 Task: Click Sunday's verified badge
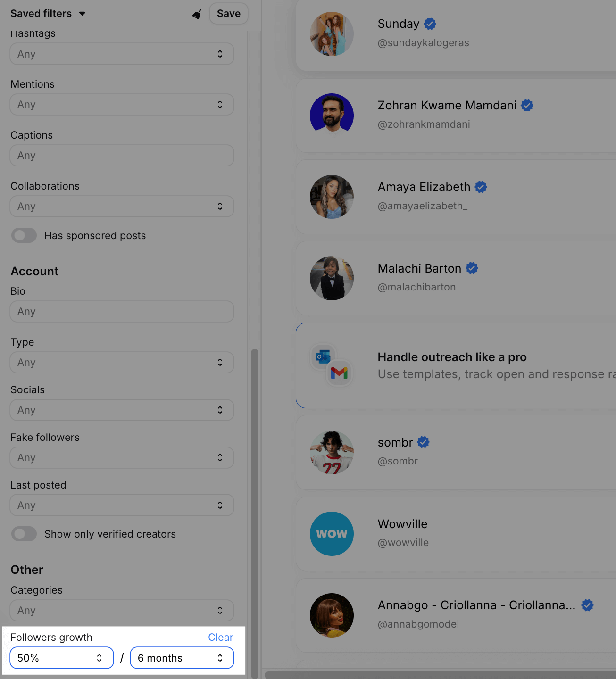click(430, 24)
